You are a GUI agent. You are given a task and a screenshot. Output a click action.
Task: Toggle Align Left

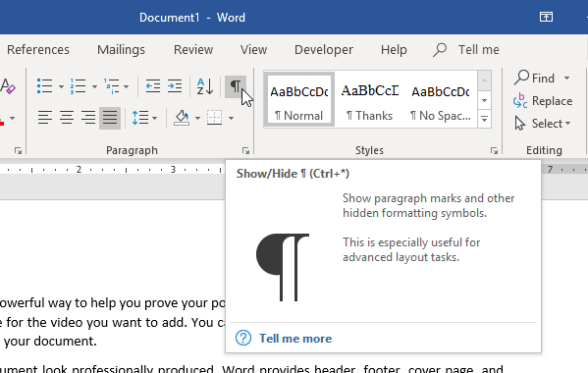[44, 118]
